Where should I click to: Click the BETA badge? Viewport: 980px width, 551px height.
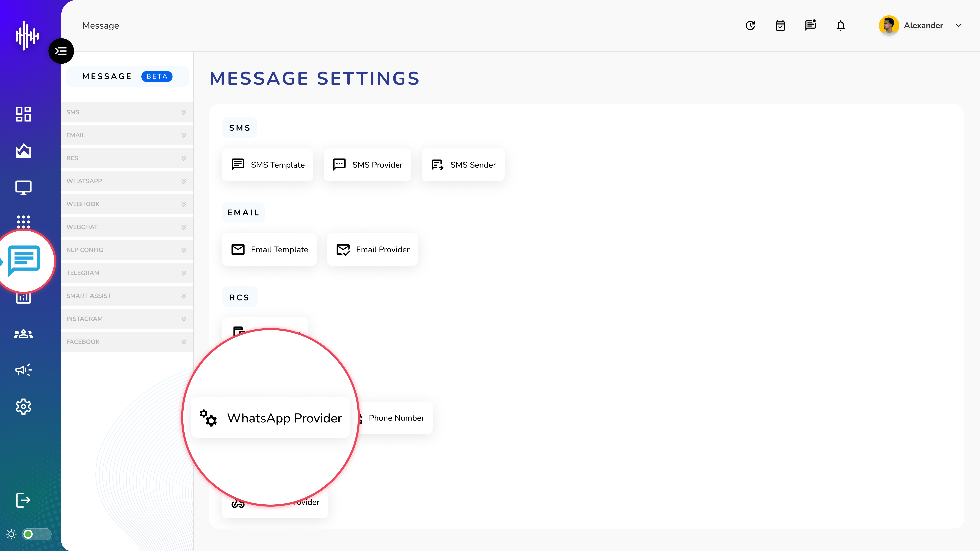(157, 76)
